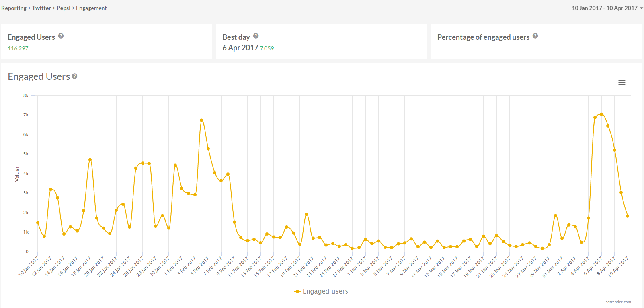Viewport: 644px width, 308px height.
Task: Select the 10 Jan 2017 first data point
Action: [x=38, y=223]
